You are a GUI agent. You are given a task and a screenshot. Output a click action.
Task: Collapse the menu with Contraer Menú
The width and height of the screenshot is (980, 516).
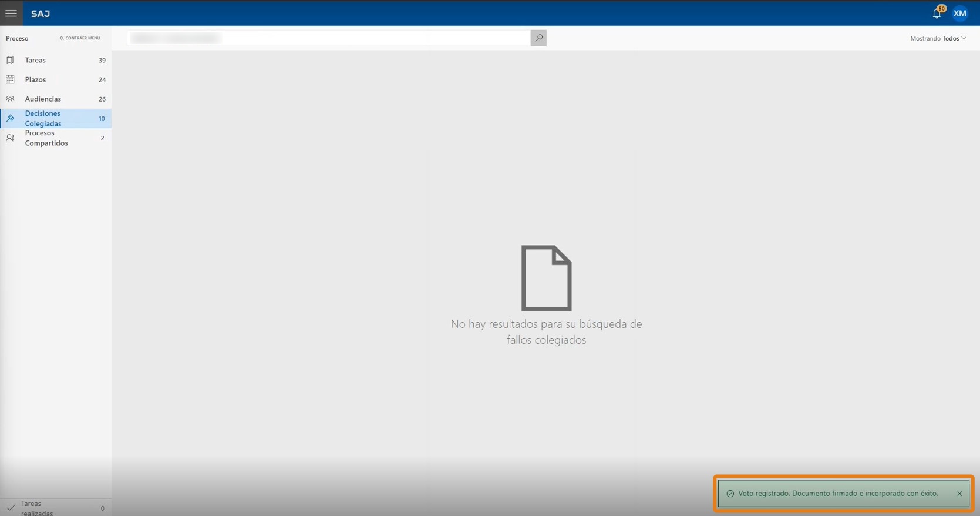[x=80, y=38]
